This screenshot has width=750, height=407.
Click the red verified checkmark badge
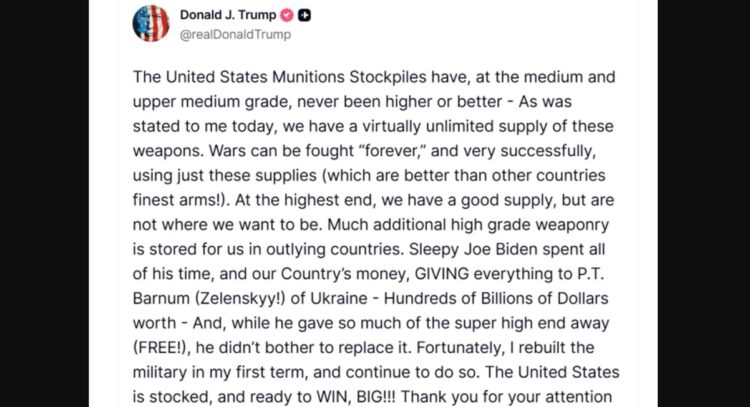click(x=284, y=15)
